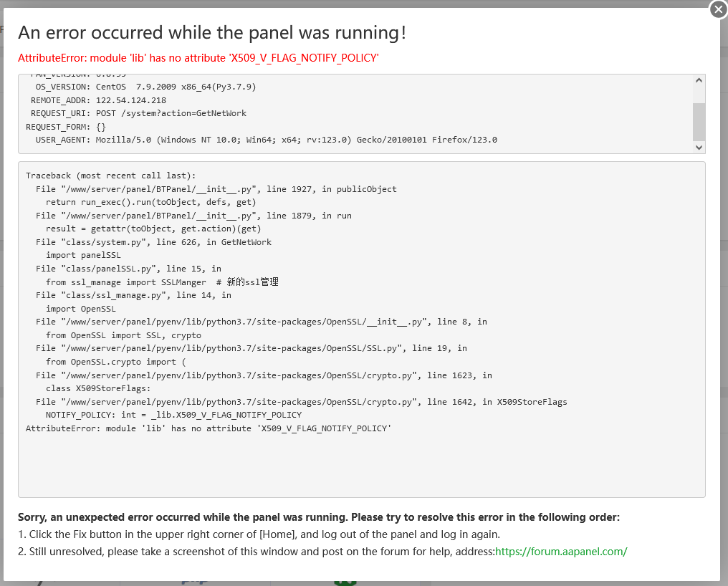Click the red AttributeError message under the heading

click(198, 57)
